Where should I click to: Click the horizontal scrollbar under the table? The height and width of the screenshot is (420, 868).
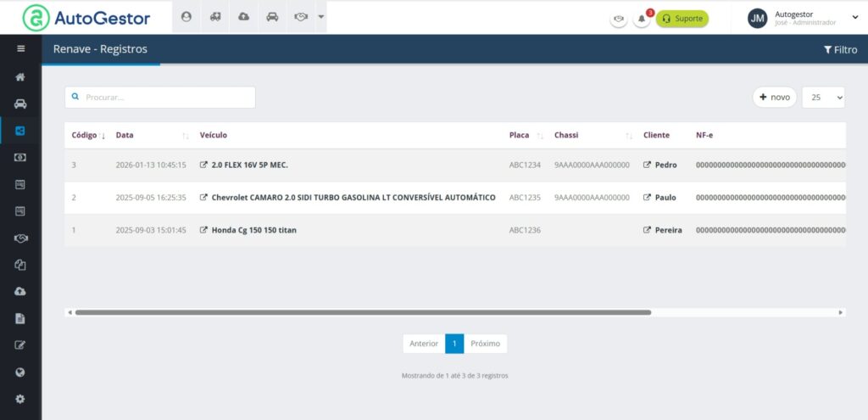pos(363,312)
